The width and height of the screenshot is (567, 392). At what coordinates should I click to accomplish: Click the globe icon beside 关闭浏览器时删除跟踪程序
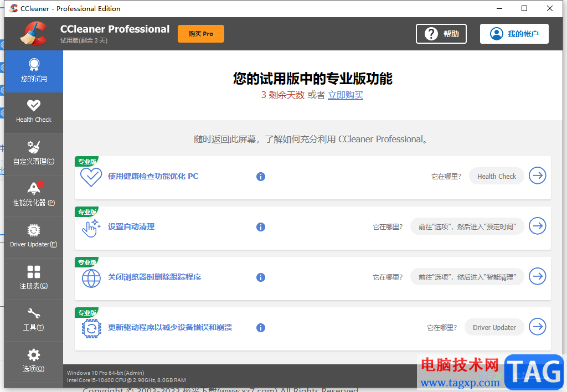91,278
